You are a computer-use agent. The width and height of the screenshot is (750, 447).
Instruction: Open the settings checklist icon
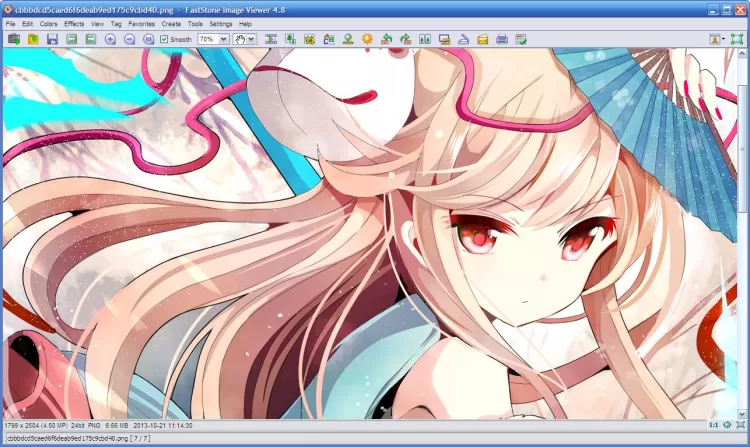521,39
